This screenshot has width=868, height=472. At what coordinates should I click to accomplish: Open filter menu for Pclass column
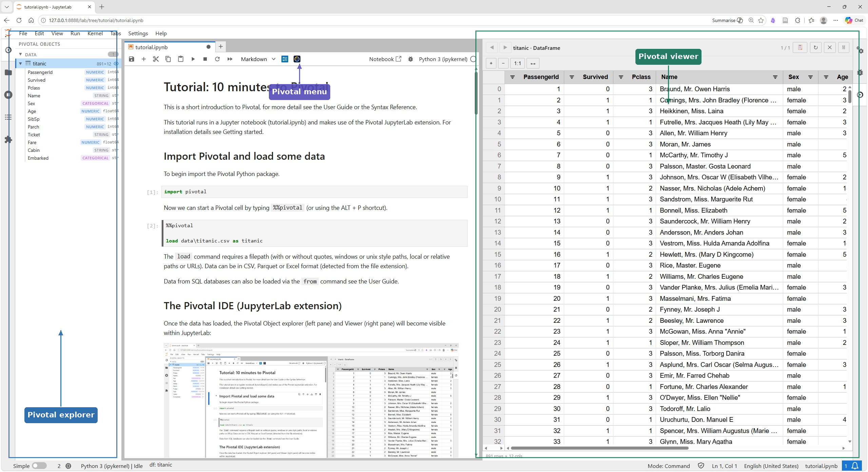click(621, 77)
